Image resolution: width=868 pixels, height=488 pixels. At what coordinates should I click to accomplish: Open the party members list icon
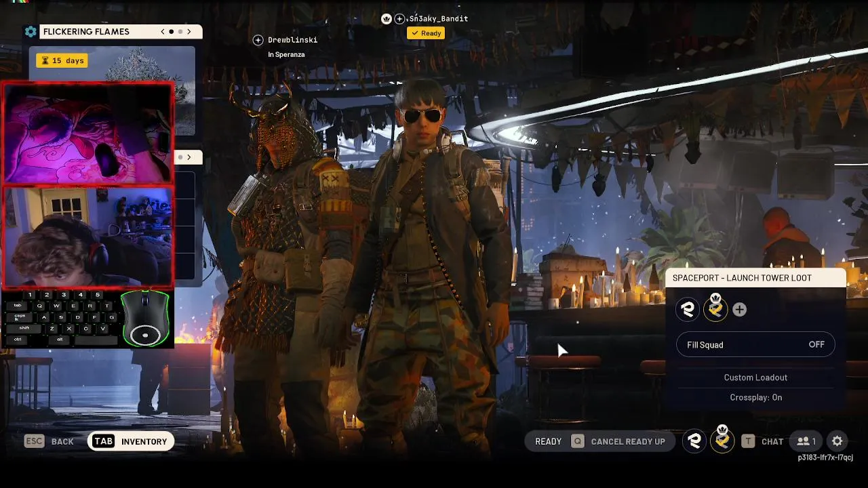[806, 441]
